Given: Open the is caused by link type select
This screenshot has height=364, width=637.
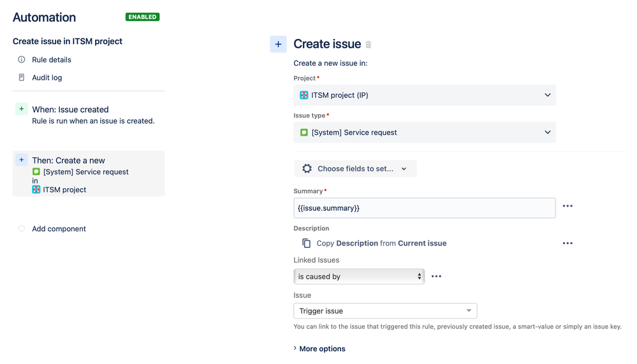Looking at the screenshot, I should click(x=359, y=276).
